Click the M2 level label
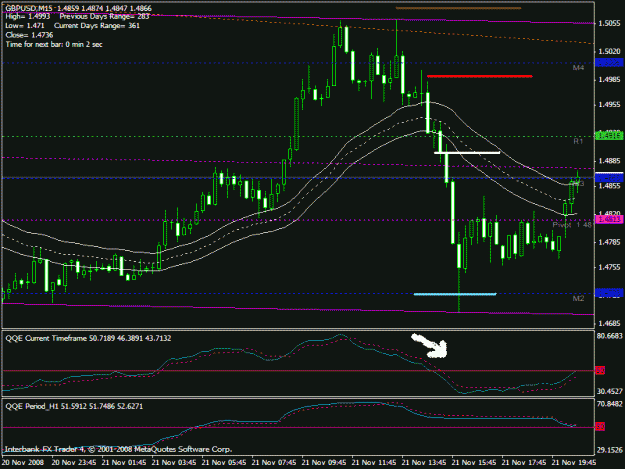625x469 pixels. tap(578, 298)
